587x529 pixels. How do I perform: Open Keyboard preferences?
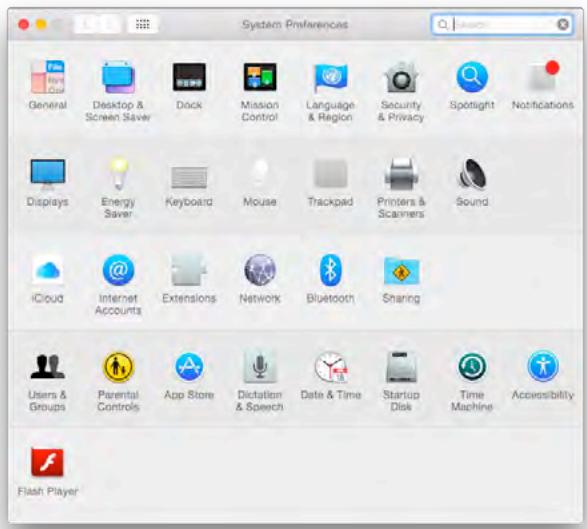(189, 177)
